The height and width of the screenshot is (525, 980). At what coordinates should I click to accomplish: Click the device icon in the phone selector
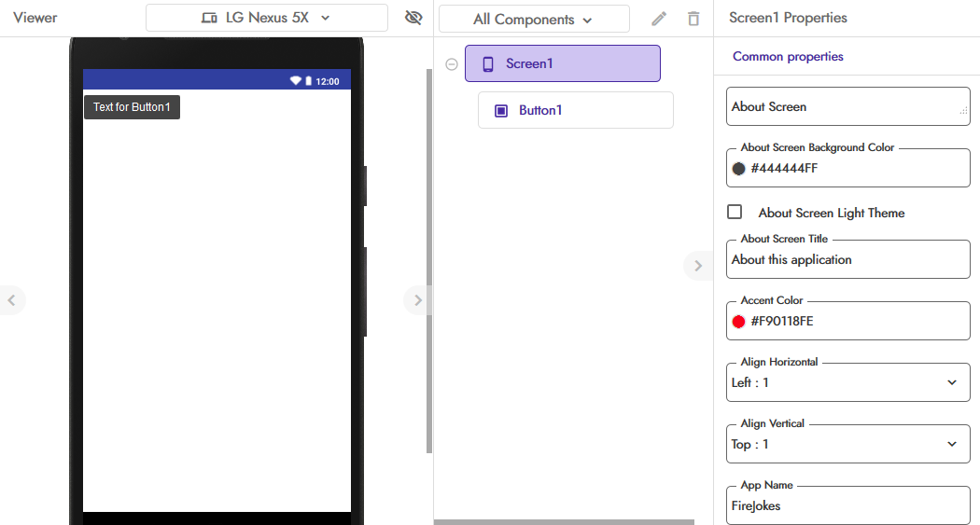(x=209, y=18)
